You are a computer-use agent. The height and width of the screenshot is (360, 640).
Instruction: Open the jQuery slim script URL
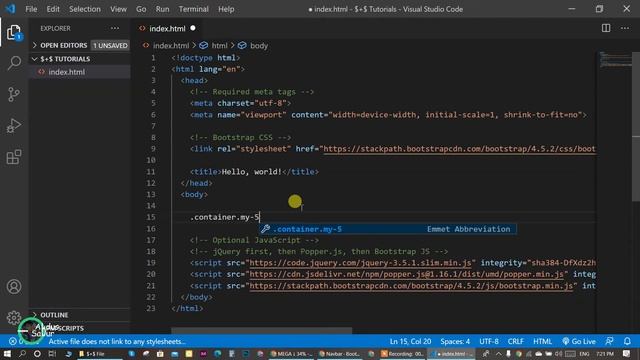click(360, 263)
